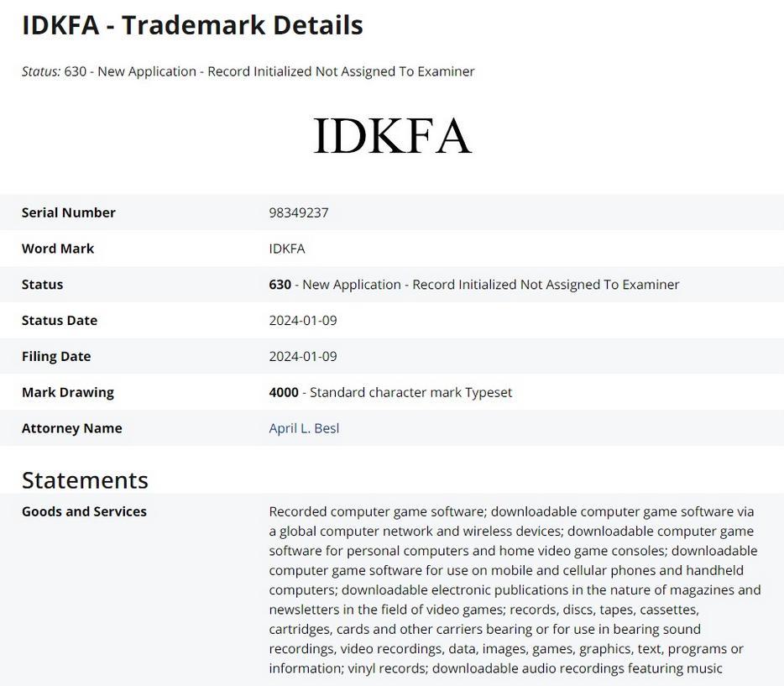Click the Word Mark value IDKFA
The width and height of the screenshot is (784, 686).
(x=287, y=249)
